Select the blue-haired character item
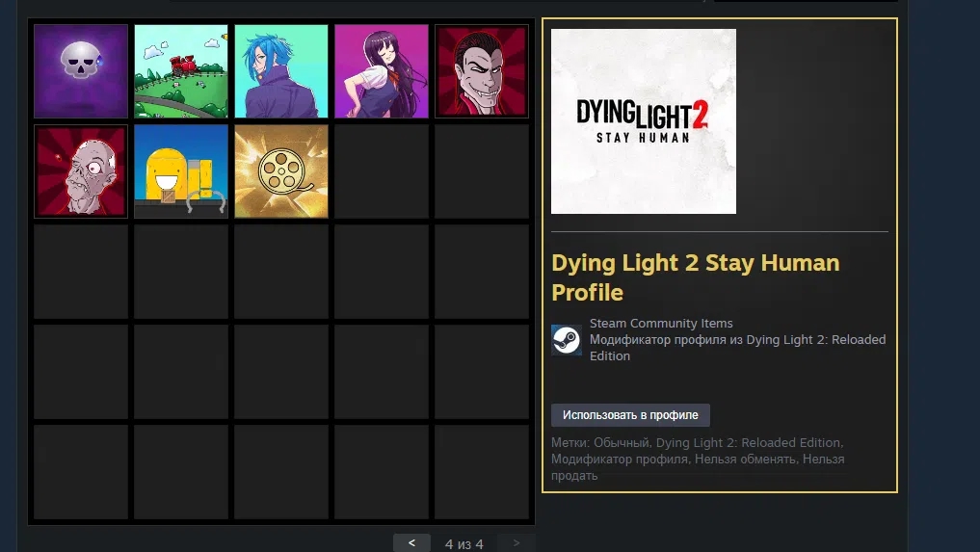 click(281, 71)
